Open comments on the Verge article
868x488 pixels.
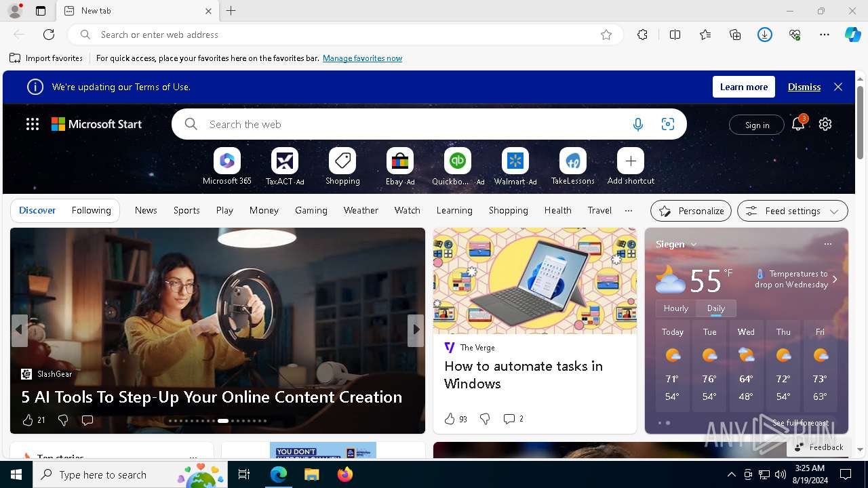pyautogui.click(x=513, y=419)
